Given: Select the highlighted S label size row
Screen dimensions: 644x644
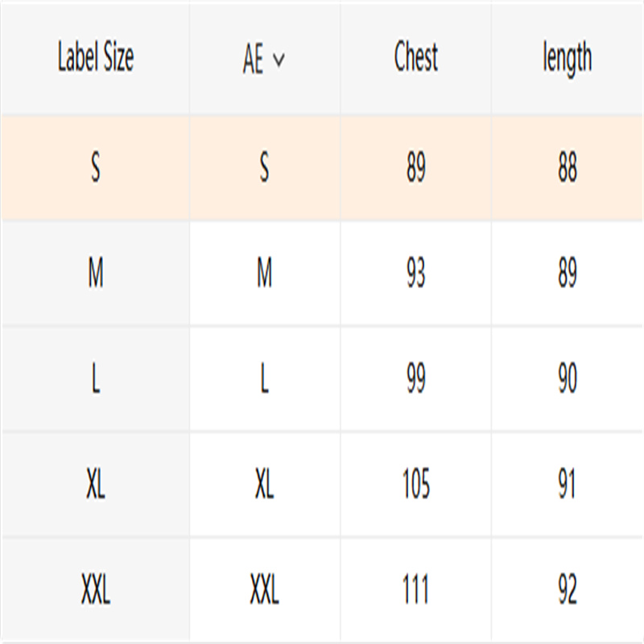Looking at the screenshot, I should [x=322, y=167].
